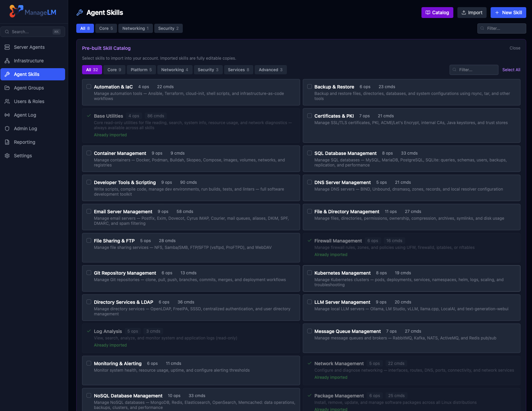The image size is (532, 411).
Task: Select the catalog All 32 tab
Action: [92, 70]
